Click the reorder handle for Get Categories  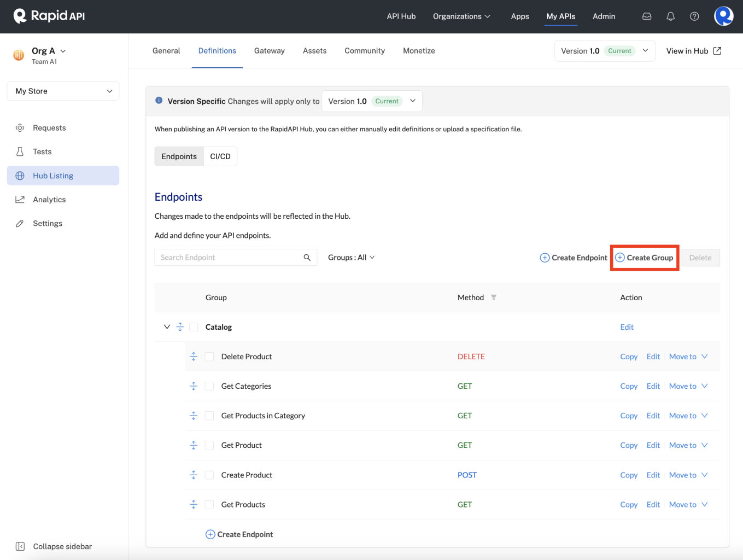[x=194, y=386]
